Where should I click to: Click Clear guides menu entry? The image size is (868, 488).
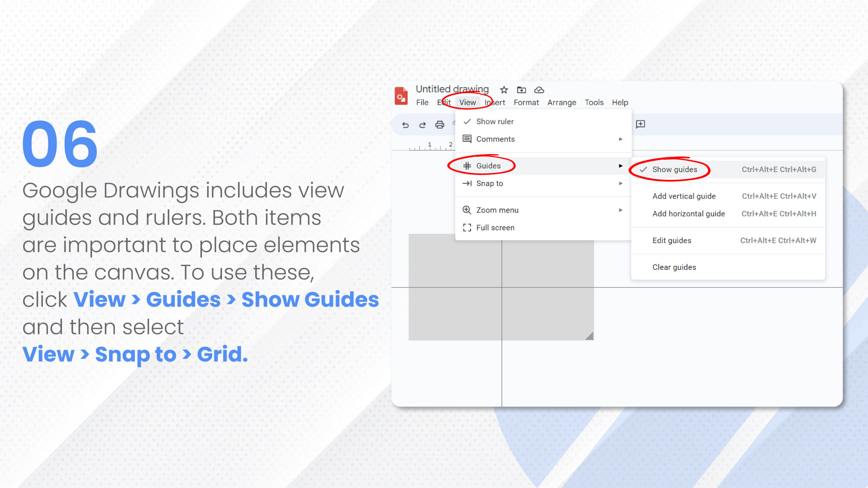pos(674,267)
